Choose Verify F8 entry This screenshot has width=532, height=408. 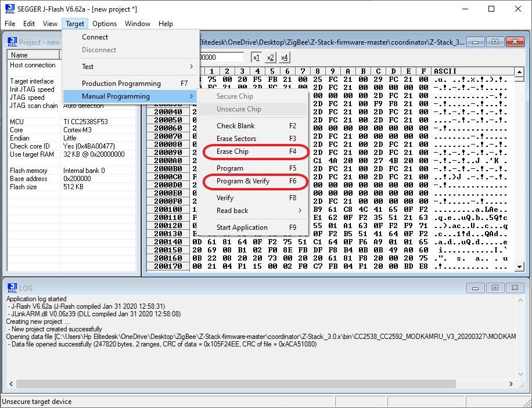[x=253, y=198]
